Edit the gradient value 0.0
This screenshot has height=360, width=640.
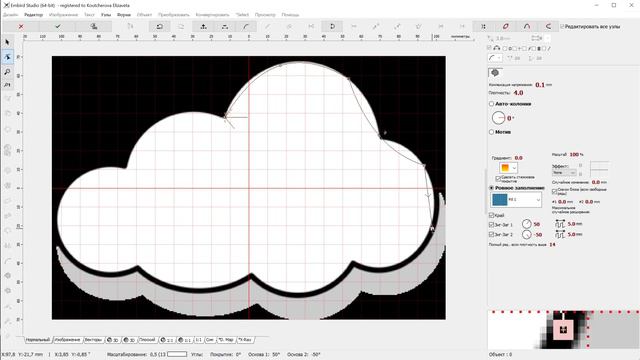tap(518, 158)
